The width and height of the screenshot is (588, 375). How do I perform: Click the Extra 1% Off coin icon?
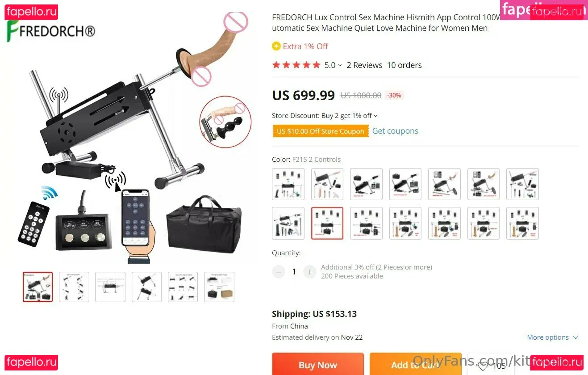[276, 46]
